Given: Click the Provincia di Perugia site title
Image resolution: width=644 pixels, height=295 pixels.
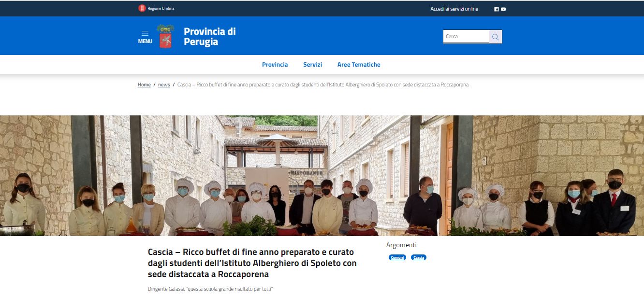Looking at the screenshot, I should 210,36.
